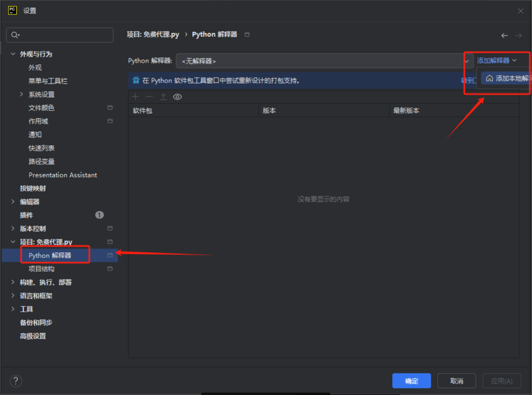Screen dimensions: 532x395
Task: Select 菜单与工具栏 in the settings tree
Action: pos(48,81)
